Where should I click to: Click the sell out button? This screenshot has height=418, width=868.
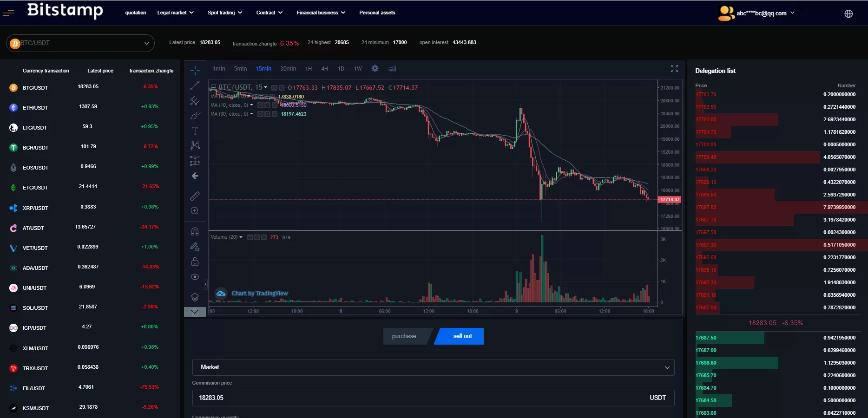[462, 336]
